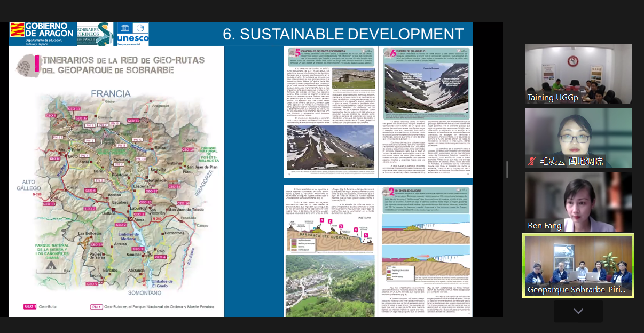Click the GEO 19 marker near Viadós
The height and width of the screenshot is (333, 644).
pyautogui.click(x=188, y=150)
